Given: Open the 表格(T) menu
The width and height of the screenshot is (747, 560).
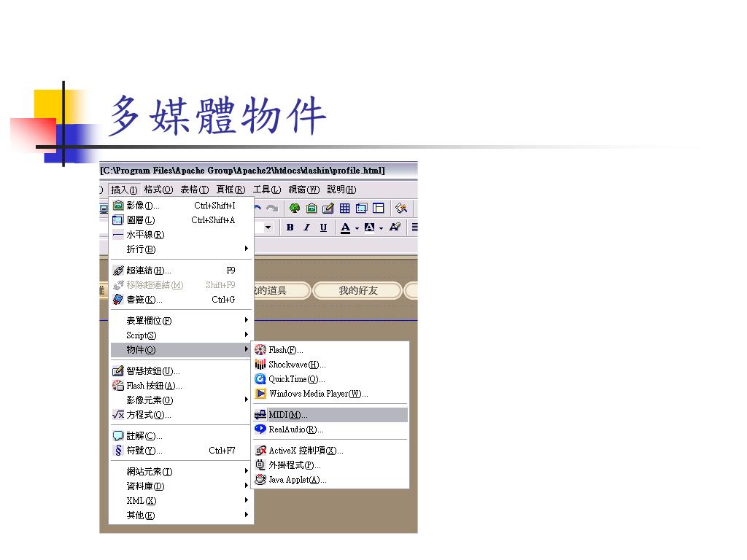Looking at the screenshot, I should tap(194, 190).
